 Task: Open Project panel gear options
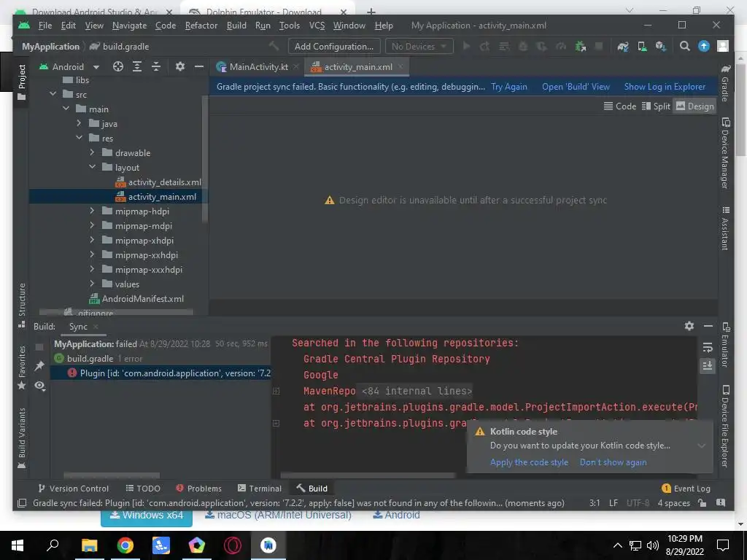[x=179, y=66]
